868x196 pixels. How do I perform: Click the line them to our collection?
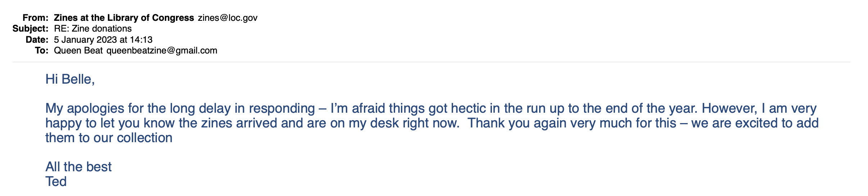(109, 138)
